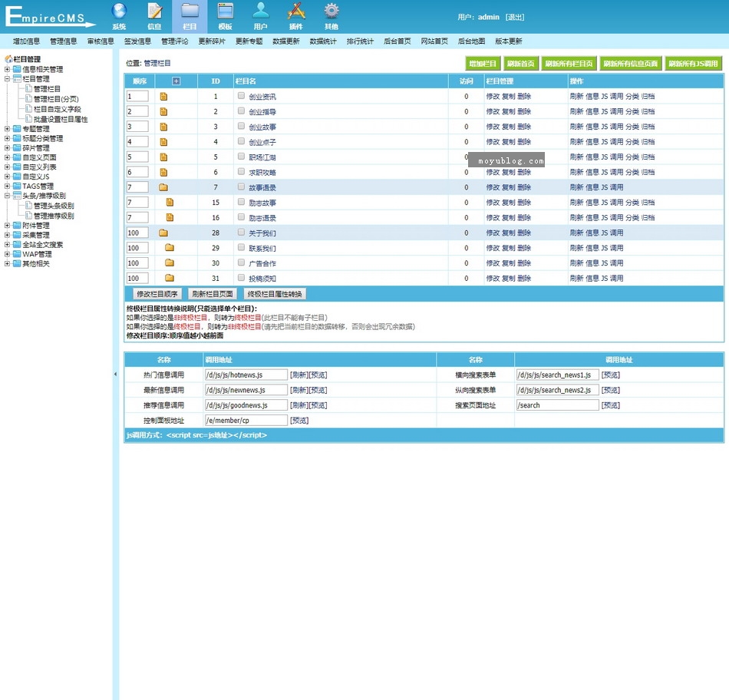Click the file icon for 创业指导 row

coord(163,111)
